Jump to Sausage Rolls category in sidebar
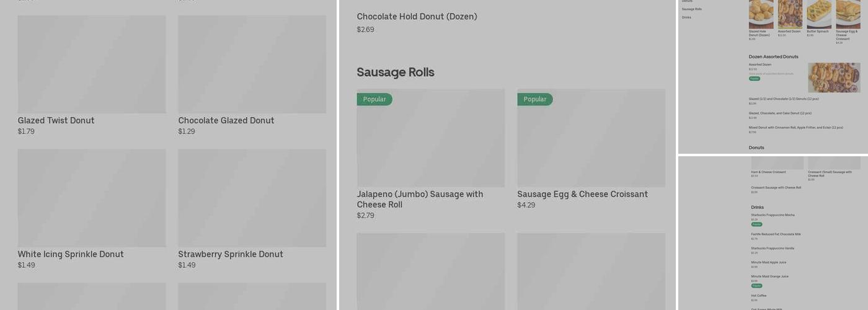The width and height of the screenshot is (868, 310). point(691,9)
